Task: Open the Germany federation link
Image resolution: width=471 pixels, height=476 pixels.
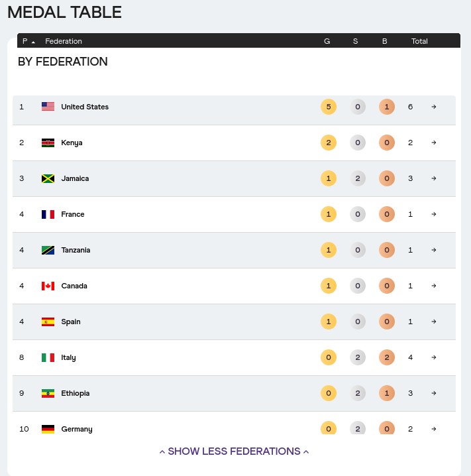Action: click(x=76, y=429)
